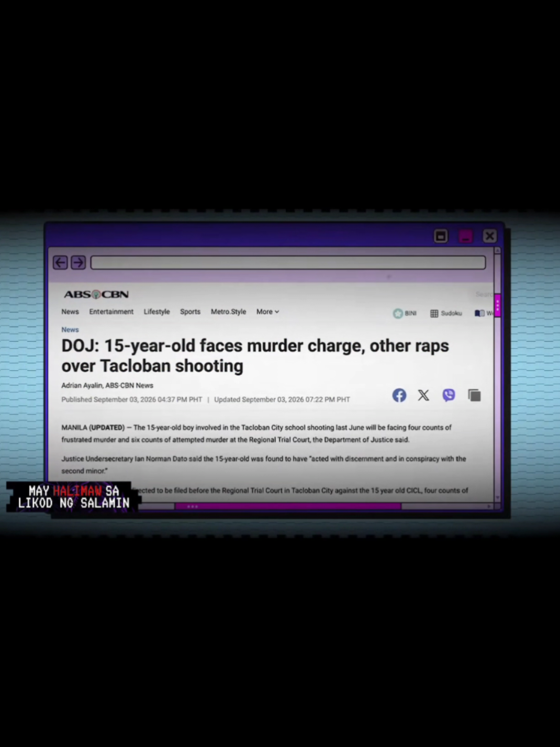
Task: Share article on Facebook
Action: (x=399, y=395)
